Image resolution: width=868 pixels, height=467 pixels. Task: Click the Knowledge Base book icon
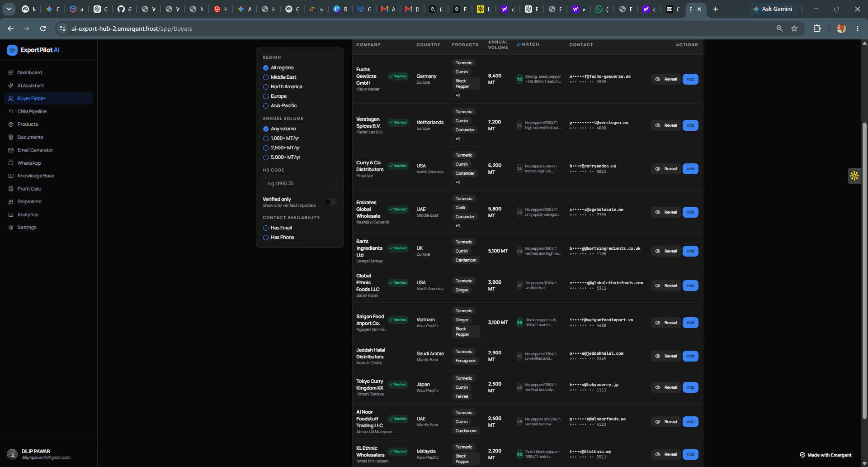click(x=11, y=176)
